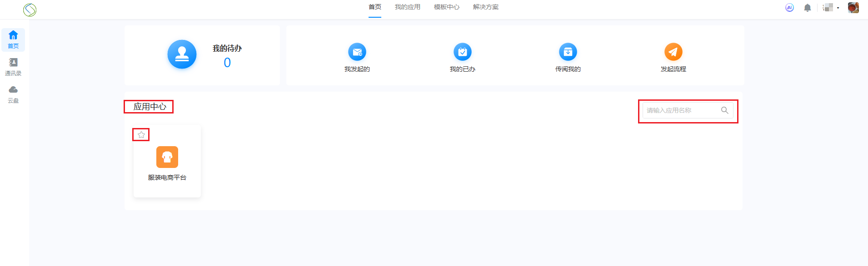Screen dimensions: 868x266
Task: Click the 我发起的 mail icon
Action: [x=357, y=52]
